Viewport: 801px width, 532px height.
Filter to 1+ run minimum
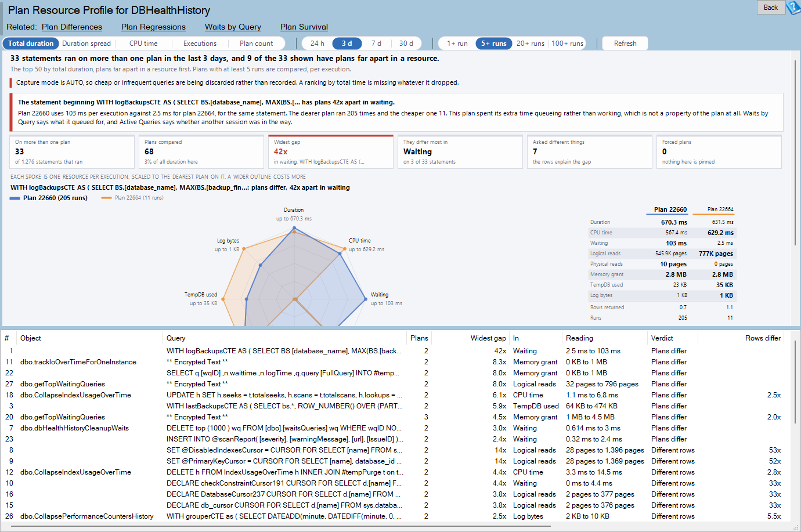coord(457,44)
